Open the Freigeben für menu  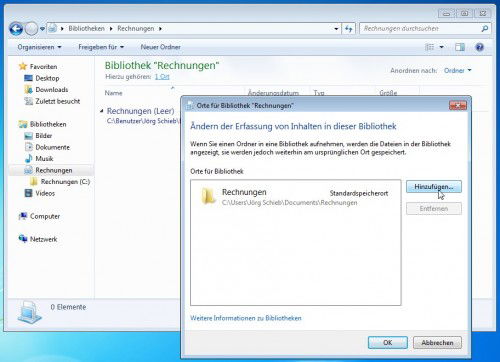[101, 47]
